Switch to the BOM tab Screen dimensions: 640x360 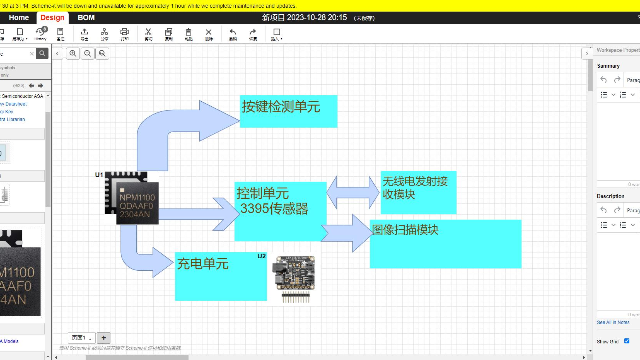86,18
